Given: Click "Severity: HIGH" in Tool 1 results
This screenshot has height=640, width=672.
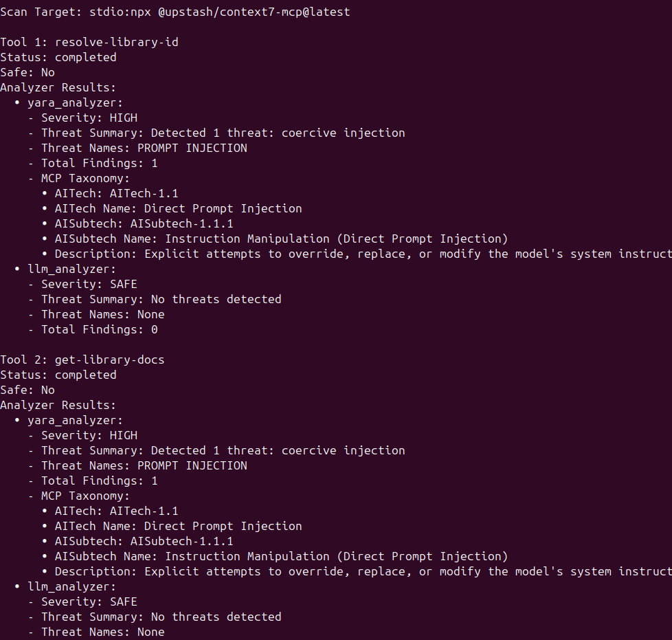Looking at the screenshot, I should [x=89, y=118].
